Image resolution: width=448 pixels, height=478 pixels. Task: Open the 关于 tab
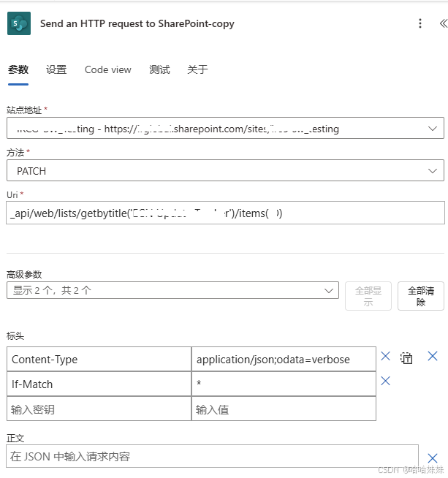point(197,69)
